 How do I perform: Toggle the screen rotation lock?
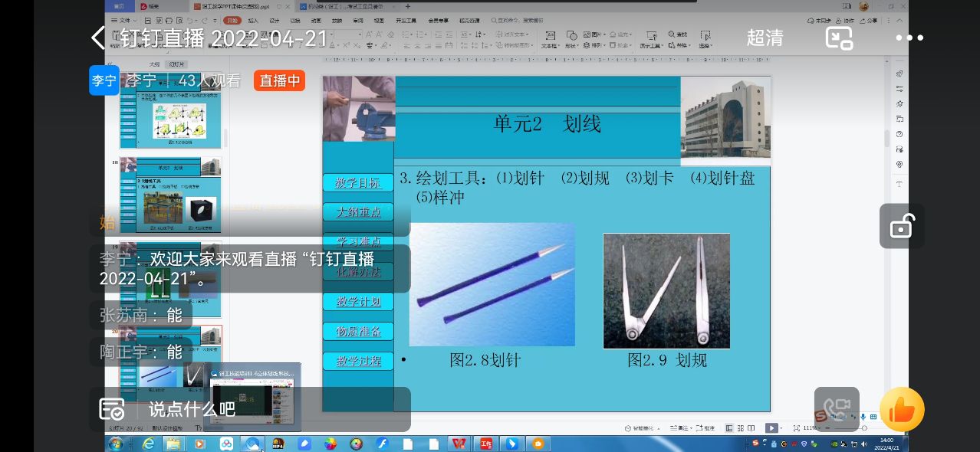pyautogui.click(x=901, y=226)
